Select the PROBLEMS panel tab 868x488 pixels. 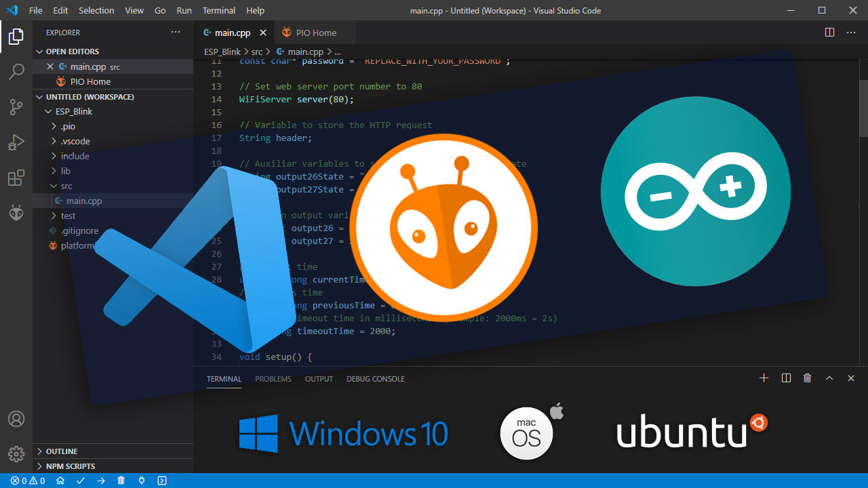273,379
